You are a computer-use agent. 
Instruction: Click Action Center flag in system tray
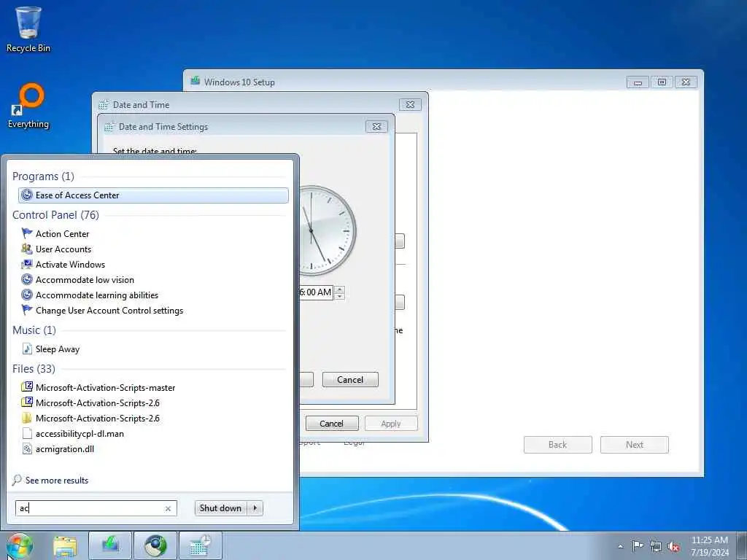[638, 545]
